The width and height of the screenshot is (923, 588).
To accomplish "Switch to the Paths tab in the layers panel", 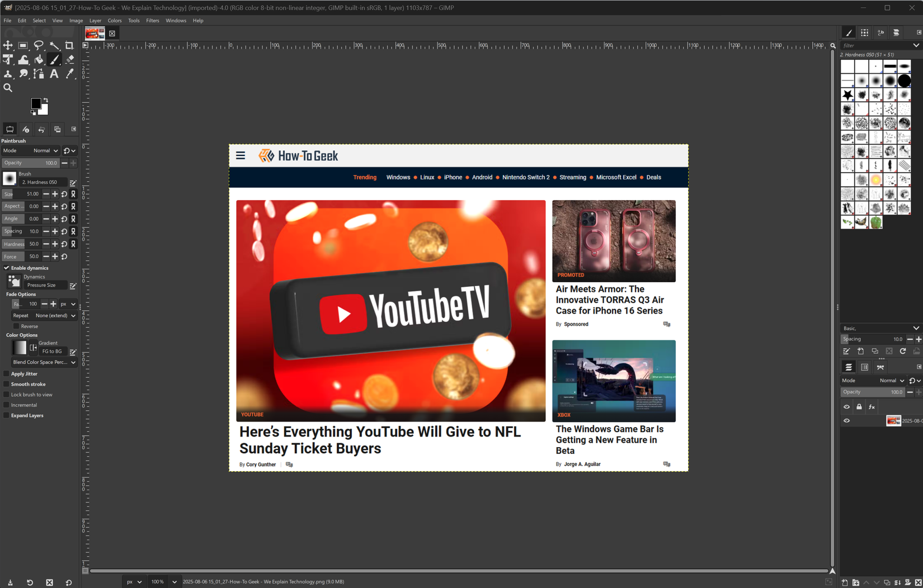I will (880, 367).
